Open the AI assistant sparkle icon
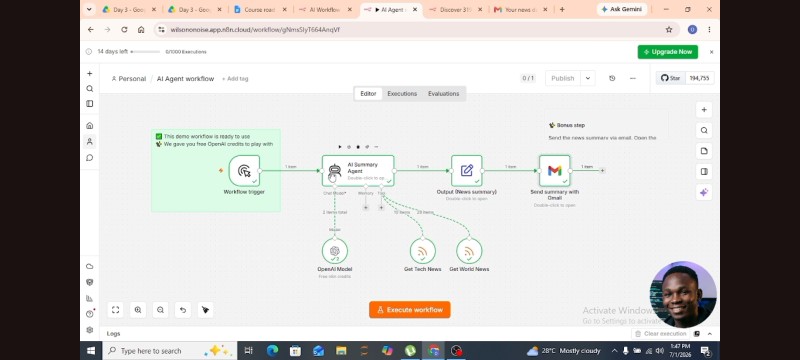The width and height of the screenshot is (800, 360). (704, 192)
